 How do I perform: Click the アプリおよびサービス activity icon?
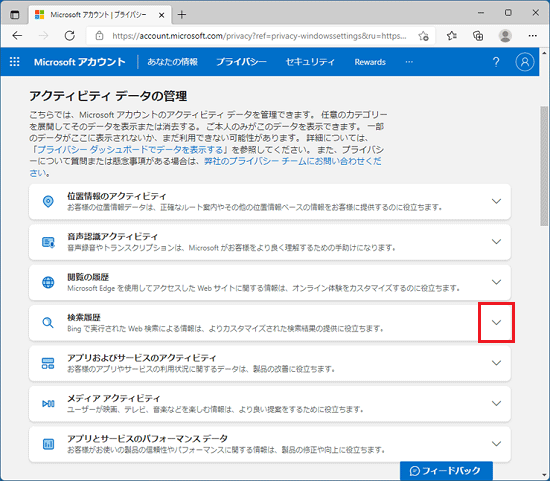(x=48, y=363)
